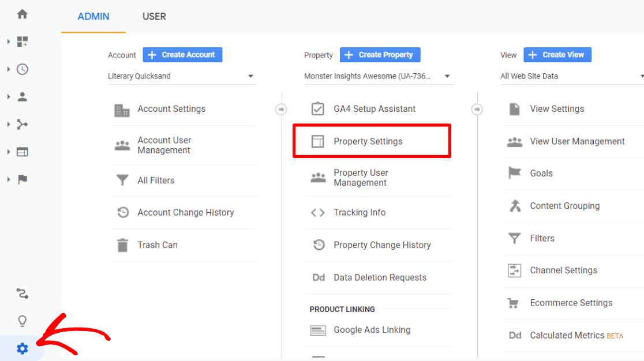
Task: Expand the Acquisition sidebar section
Action: point(8,125)
